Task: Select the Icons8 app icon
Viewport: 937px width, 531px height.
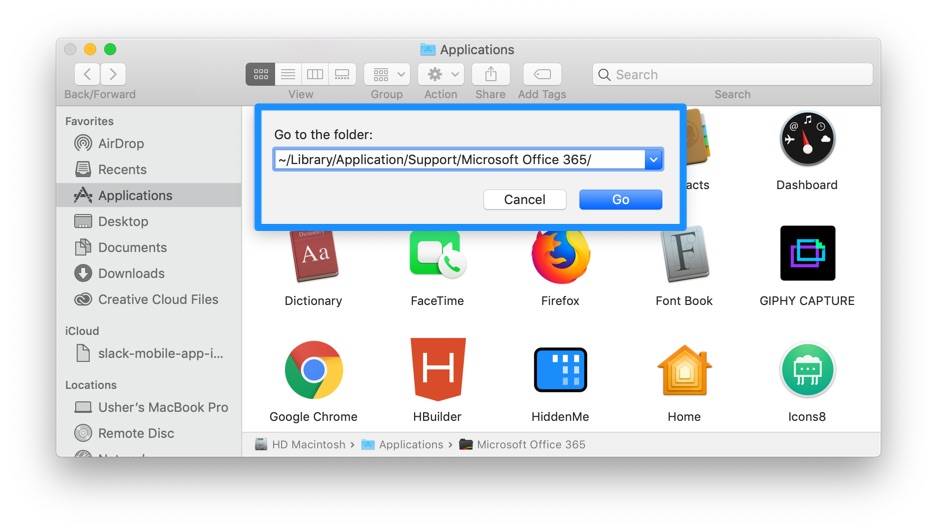Action: click(x=807, y=370)
